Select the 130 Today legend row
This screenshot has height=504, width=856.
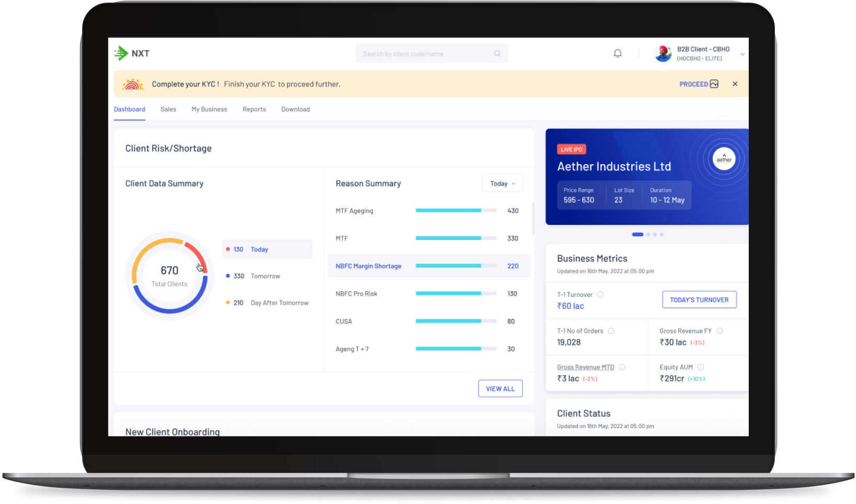coord(267,249)
